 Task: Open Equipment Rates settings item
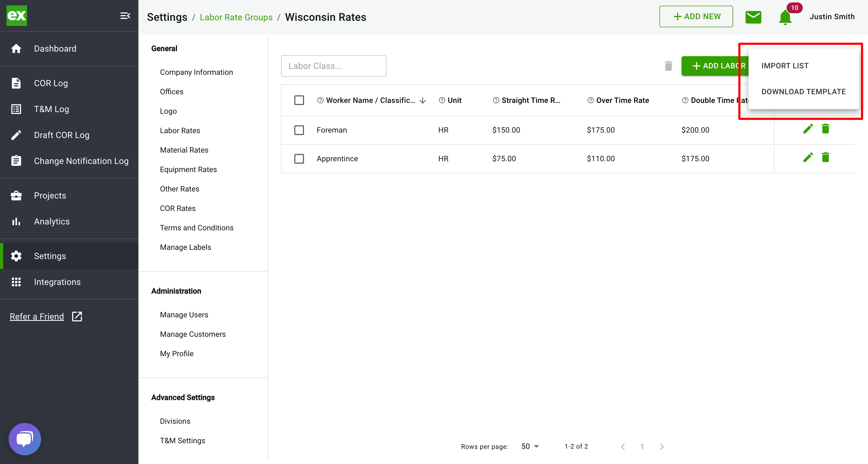188,169
